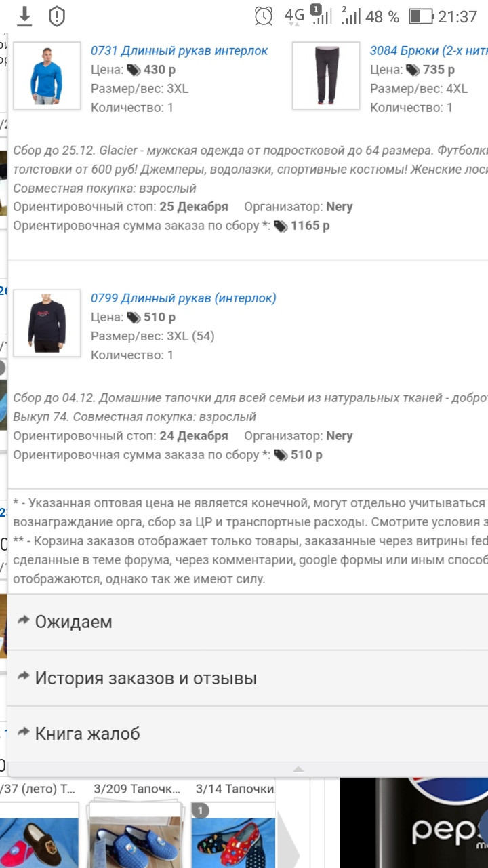
Task: Tap the clock time 21:37
Action: pos(457,17)
